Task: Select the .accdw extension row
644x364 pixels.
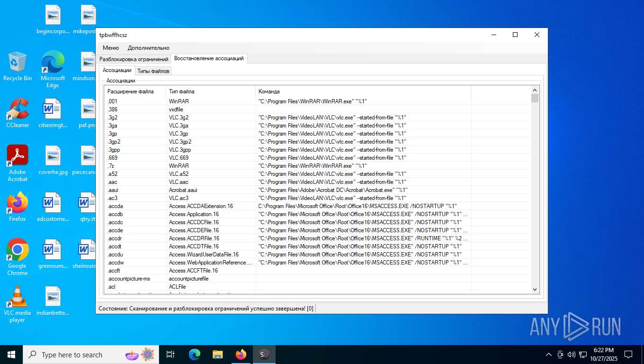Action: tap(317, 262)
